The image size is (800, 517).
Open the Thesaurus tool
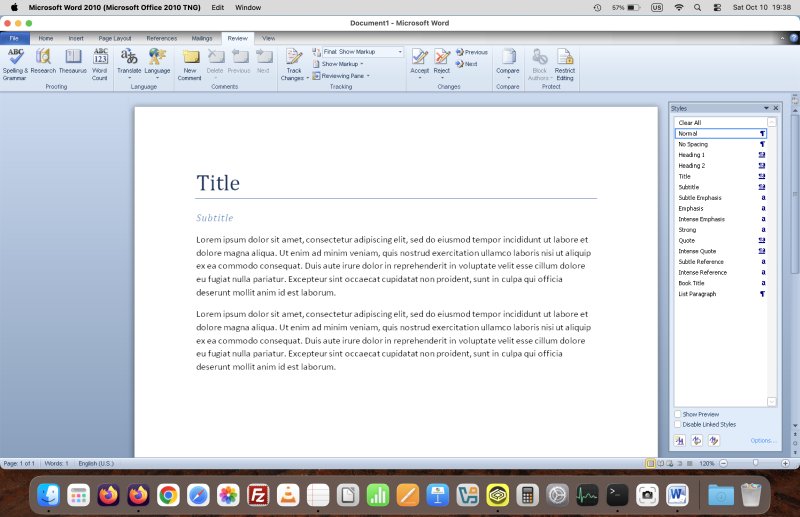73,61
